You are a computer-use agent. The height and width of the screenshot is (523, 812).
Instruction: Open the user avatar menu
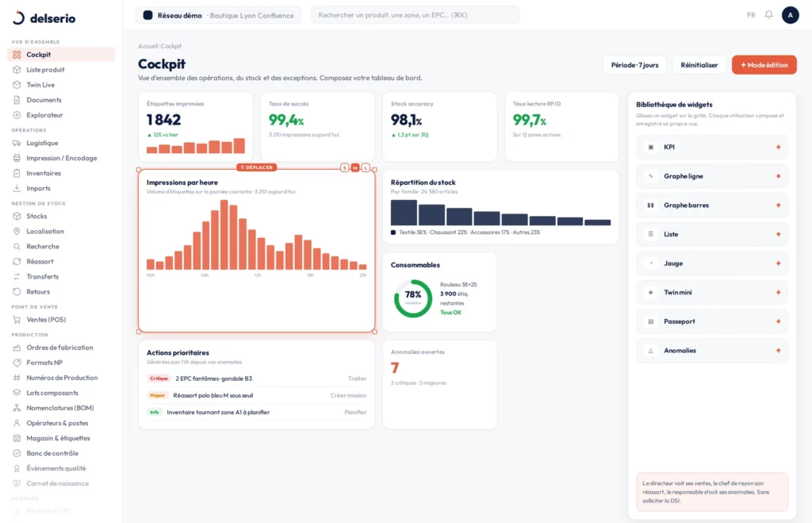791,15
